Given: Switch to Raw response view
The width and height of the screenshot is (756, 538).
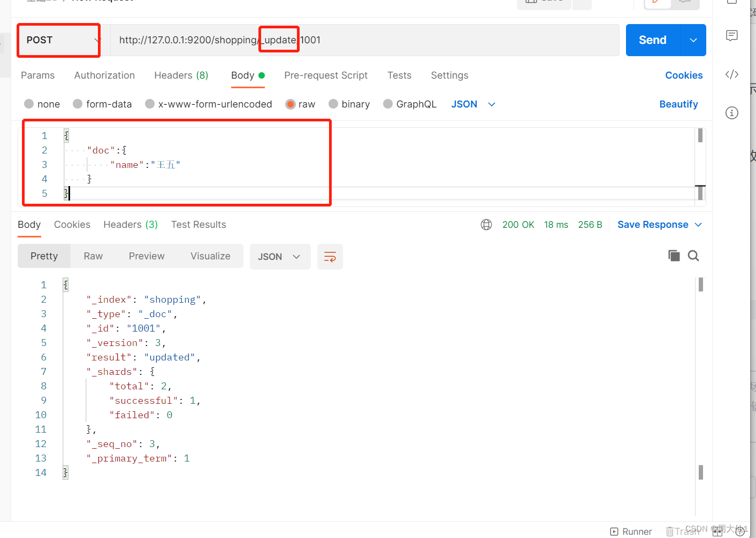Looking at the screenshot, I should tap(93, 256).
